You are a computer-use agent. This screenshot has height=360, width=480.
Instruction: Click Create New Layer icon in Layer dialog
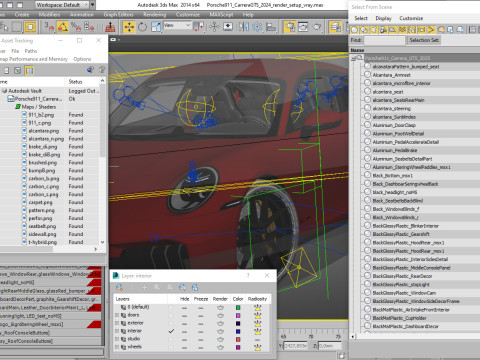click(120, 287)
